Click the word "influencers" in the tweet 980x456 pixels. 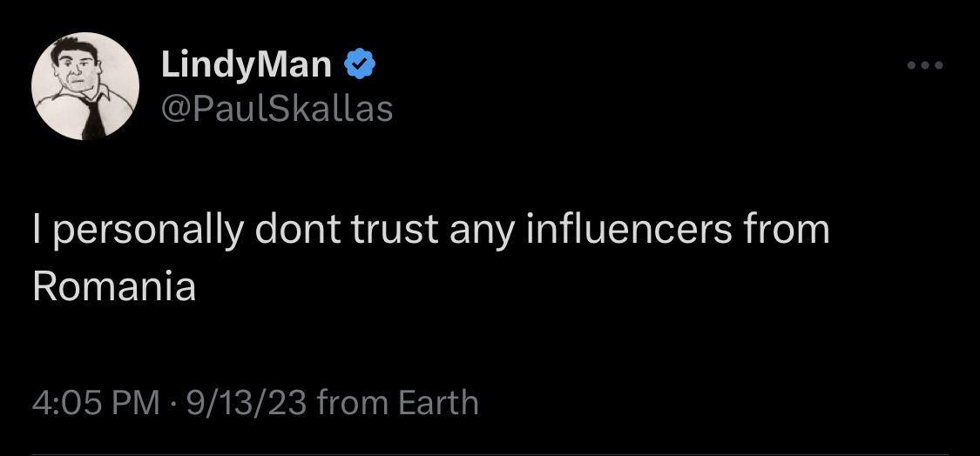click(x=629, y=231)
